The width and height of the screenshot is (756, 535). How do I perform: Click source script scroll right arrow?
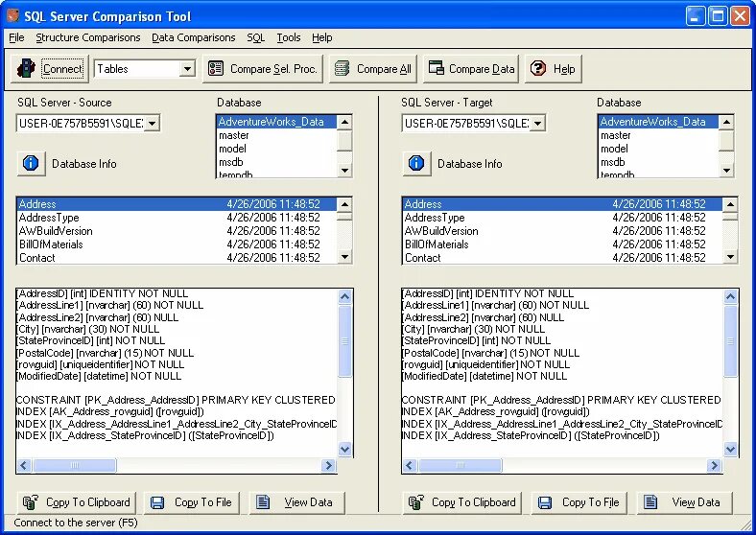point(329,466)
